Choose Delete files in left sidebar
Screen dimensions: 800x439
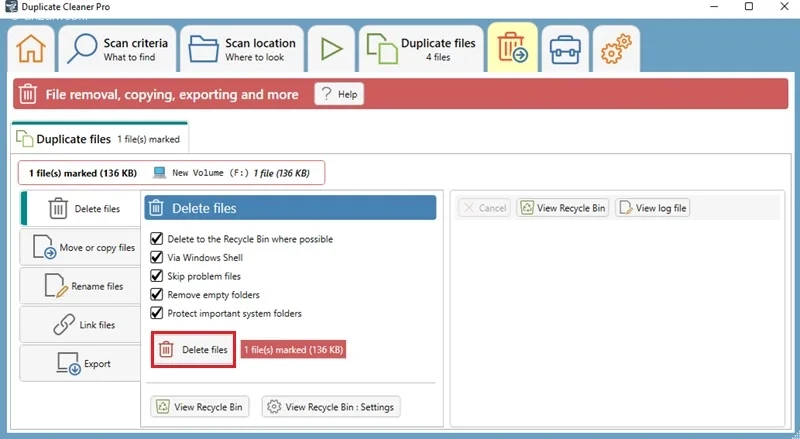pyautogui.click(x=81, y=208)
